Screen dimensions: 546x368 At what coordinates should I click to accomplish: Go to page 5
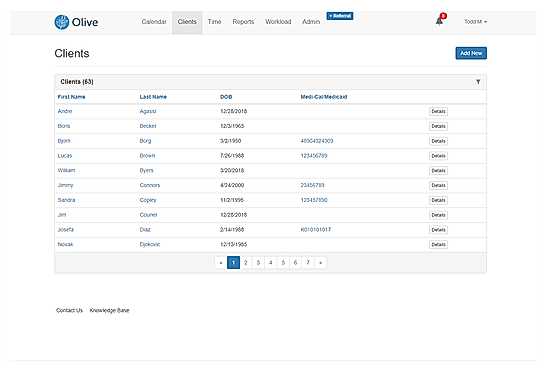pos(283,263)
